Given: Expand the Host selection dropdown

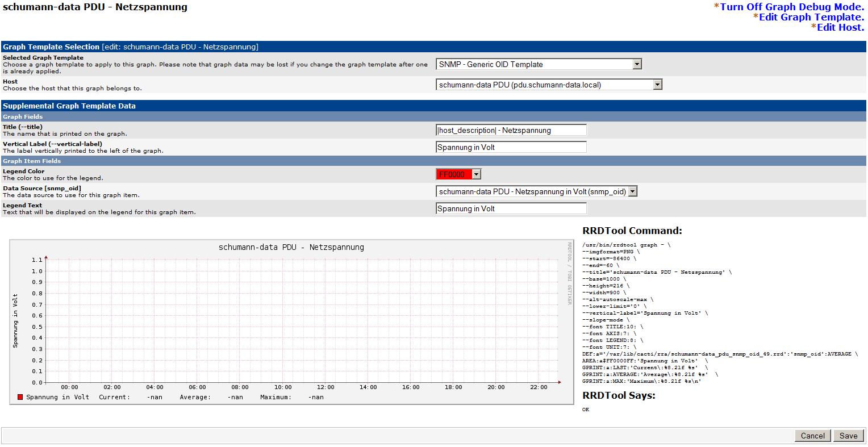Looking at the screenshot, I should tap(549, 85).
